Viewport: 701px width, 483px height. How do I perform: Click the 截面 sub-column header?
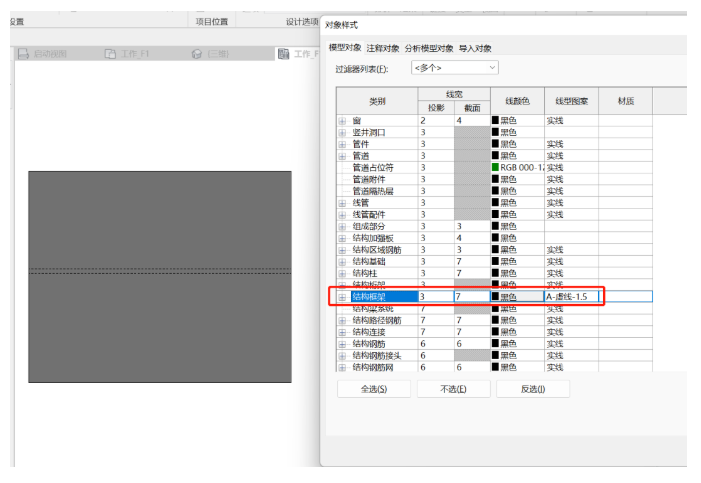472,108
